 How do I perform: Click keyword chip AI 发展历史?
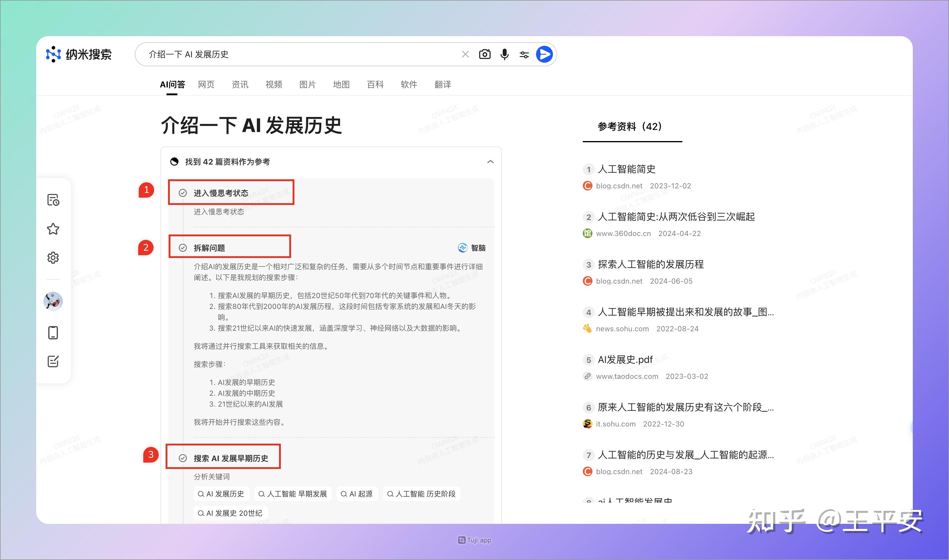(x=221, y=494)
